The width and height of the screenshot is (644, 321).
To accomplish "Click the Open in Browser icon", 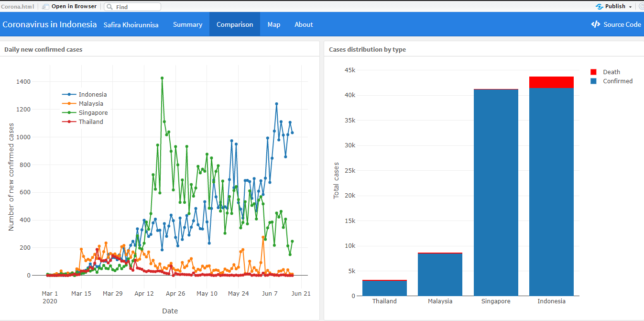I will (x=45, y=7).
